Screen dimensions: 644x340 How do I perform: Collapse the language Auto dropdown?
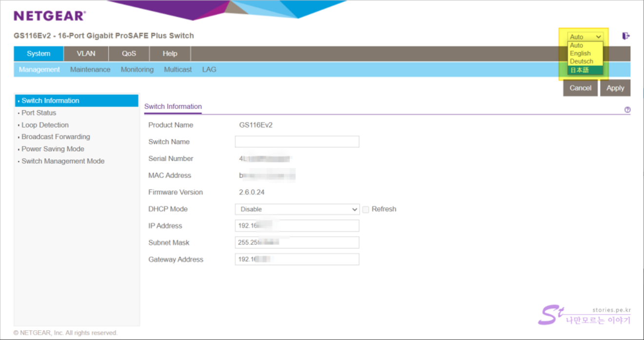(x=585, y=37)
